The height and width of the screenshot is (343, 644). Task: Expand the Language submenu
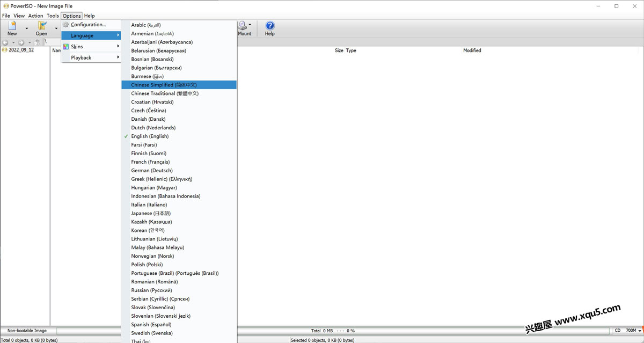91,35
